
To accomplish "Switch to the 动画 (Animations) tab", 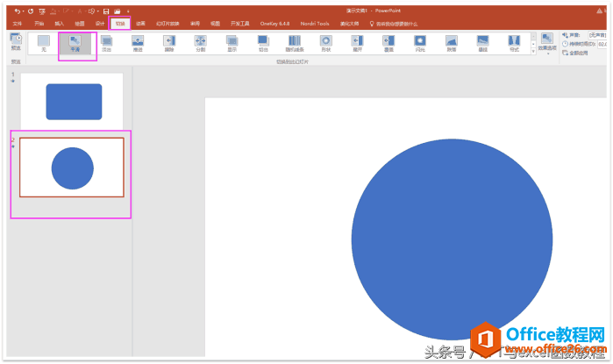I will [x=140, y=24].
